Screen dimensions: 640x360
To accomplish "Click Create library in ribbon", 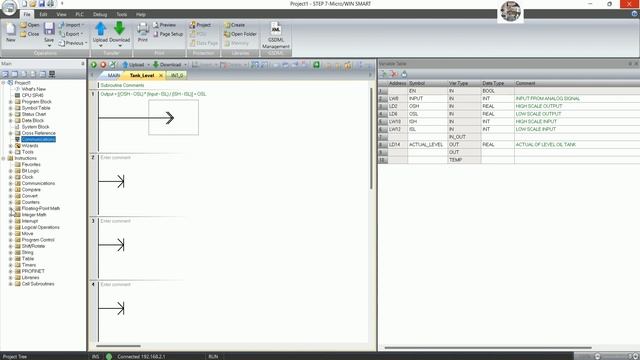I will (x=234, y=25).
